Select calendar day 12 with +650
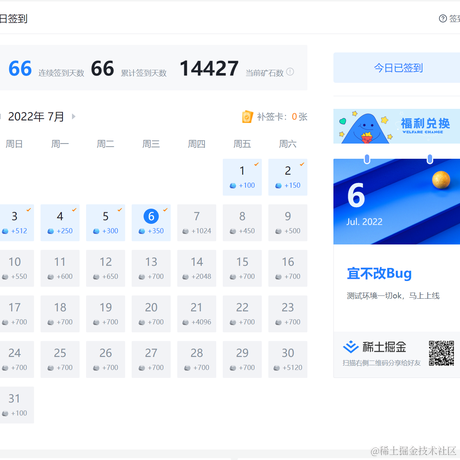The height and width of the screenshot is (460, 460). point(106,268)
